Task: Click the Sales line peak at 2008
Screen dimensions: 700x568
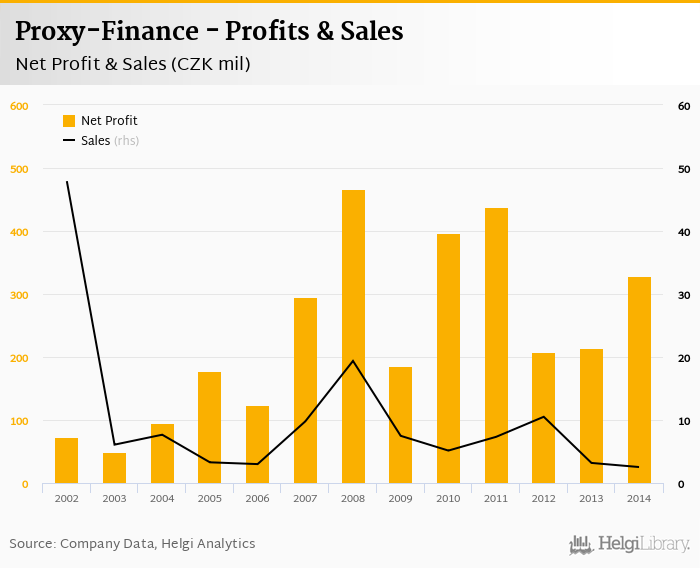Action: pos(353,361)
